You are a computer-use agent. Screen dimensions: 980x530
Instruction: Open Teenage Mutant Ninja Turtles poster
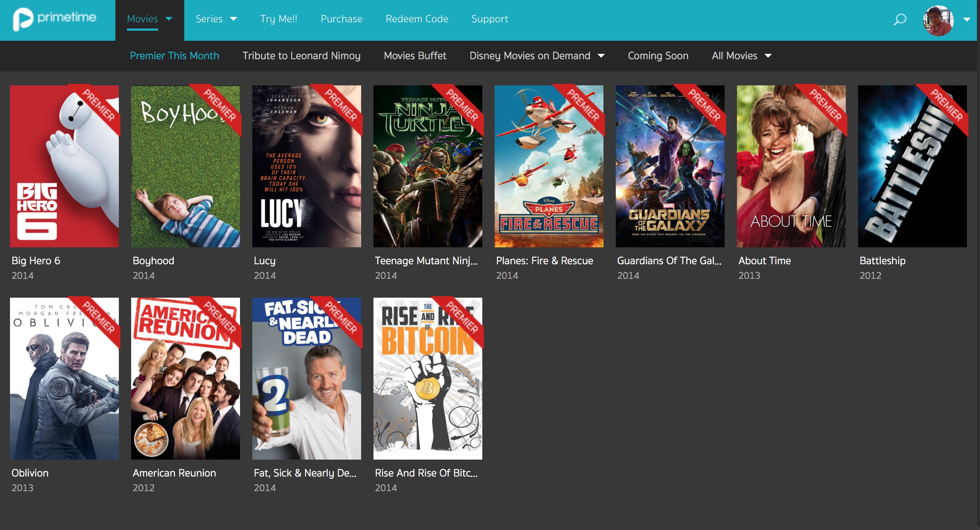428,166
